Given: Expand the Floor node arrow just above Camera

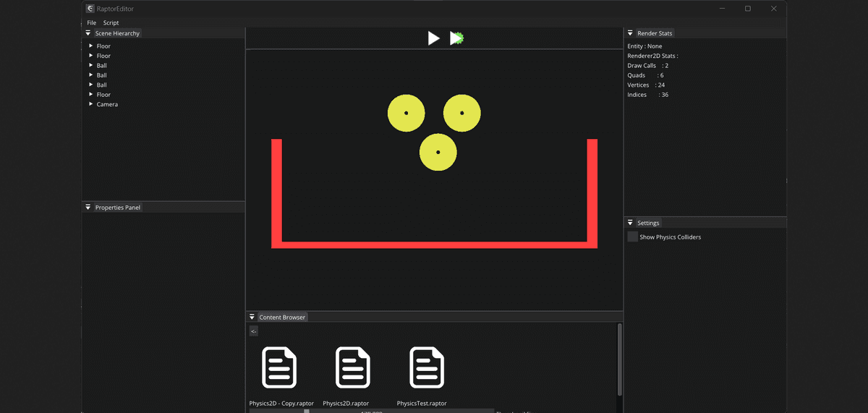Looking at the screenshot, I should click(90, 94).
